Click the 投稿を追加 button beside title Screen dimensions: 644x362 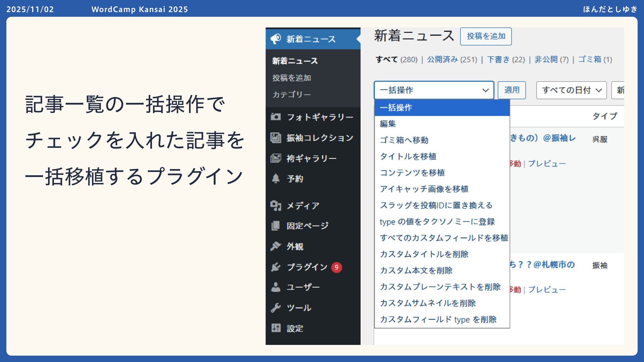486,36
